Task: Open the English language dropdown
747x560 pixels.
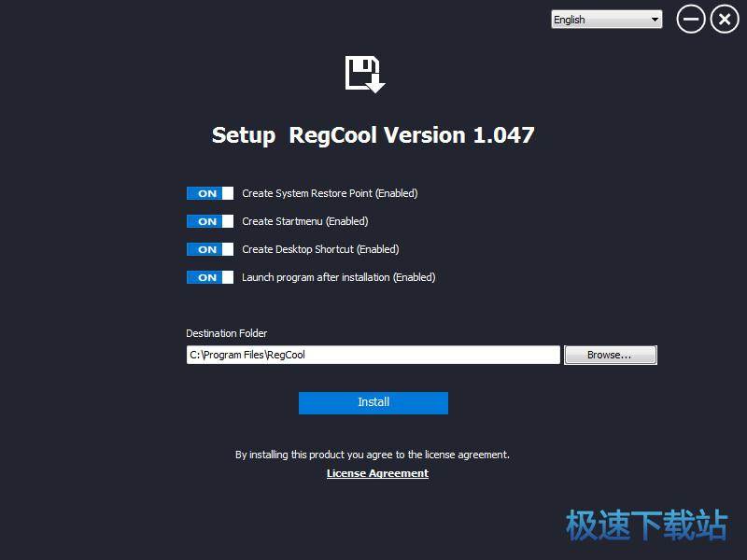Action: (x=605, y=20)
